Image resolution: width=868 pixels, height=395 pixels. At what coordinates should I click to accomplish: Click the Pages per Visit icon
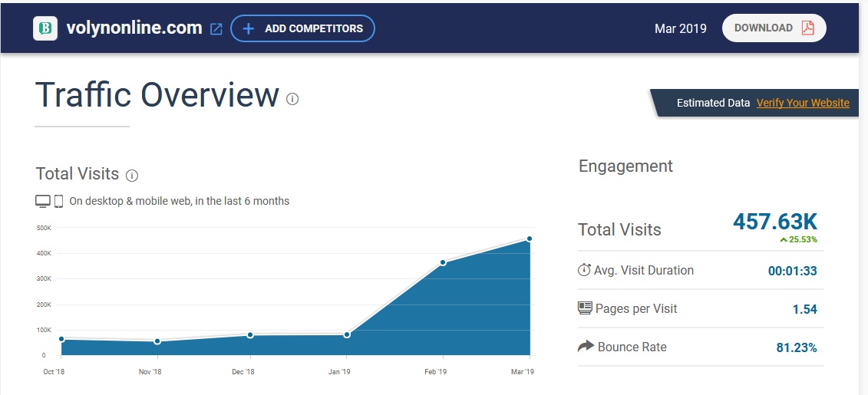585,308
